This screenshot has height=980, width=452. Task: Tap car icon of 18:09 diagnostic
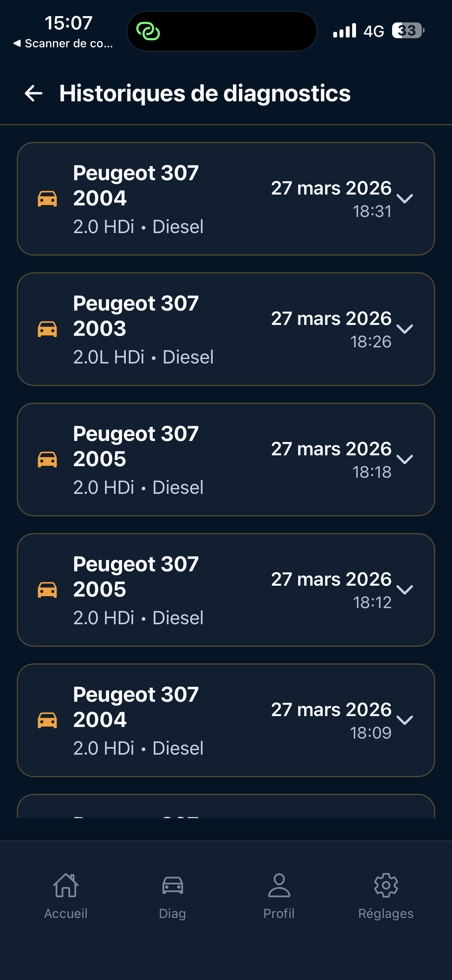(48, 720)
